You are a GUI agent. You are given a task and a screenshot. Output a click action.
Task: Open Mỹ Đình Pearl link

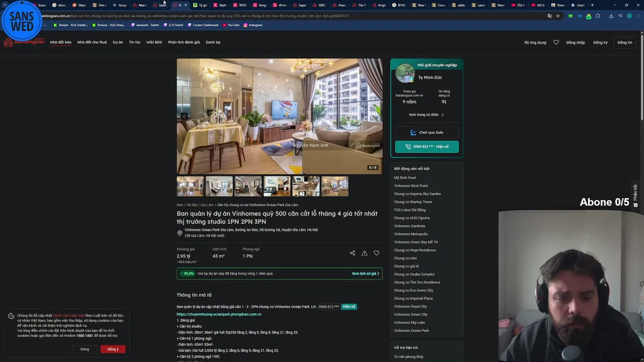coord(405,177)
